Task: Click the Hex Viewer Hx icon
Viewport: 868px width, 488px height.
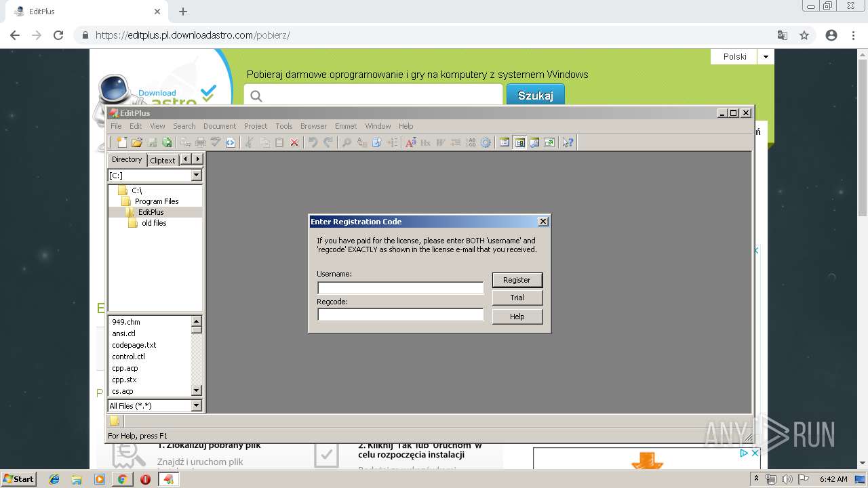Action: [x=426, y=142]
